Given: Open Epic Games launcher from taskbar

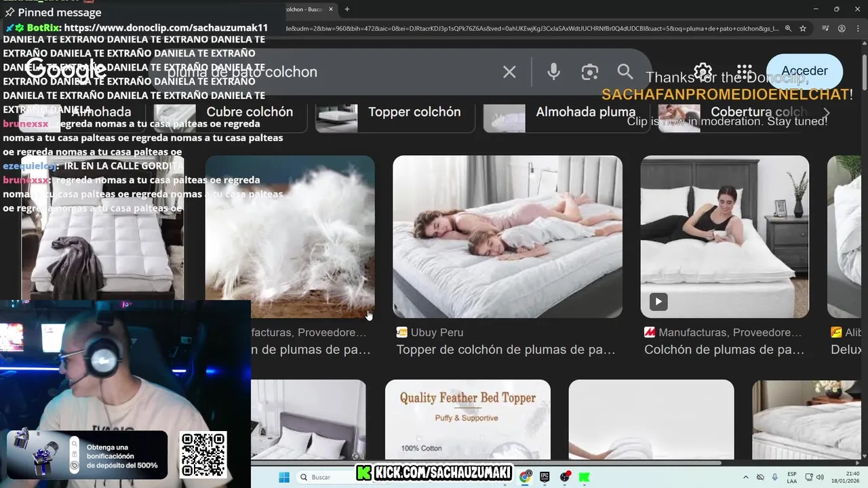Looking at the screenshot, I should click(545, 477).
